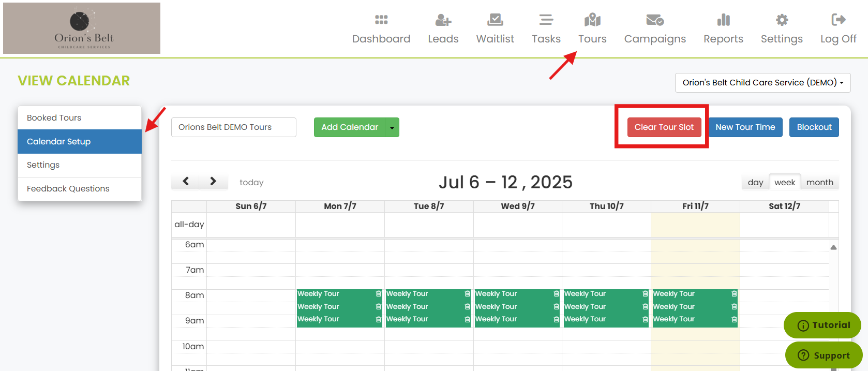Open the Leads person-plus icon
The height and width of the screenshot is (371, 868).
point(443,20)
